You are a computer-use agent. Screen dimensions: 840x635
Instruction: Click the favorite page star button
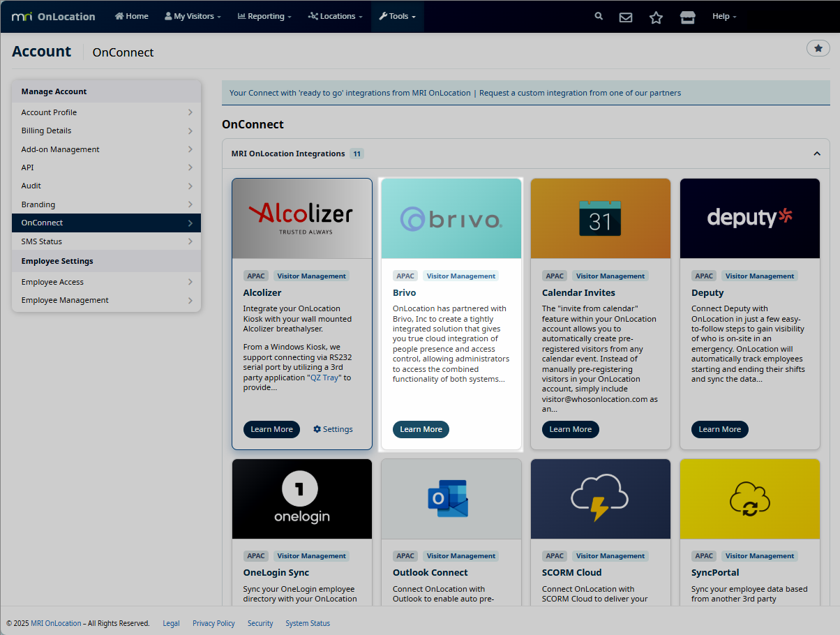pos(818,48)
